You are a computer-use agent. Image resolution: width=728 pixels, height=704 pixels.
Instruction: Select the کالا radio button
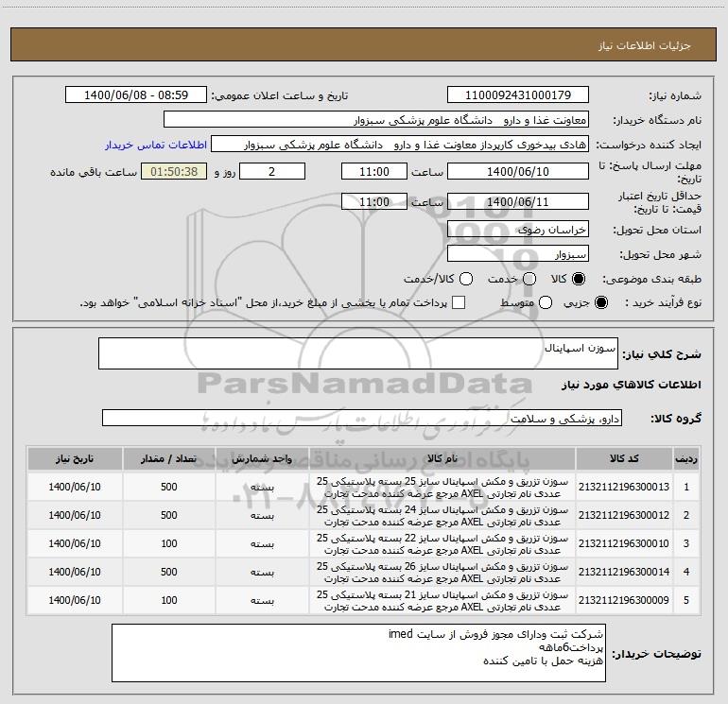[579, 279]
